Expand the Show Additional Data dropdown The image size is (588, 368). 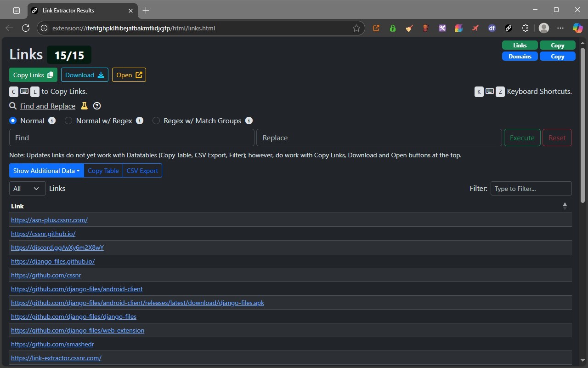tap(46, 171)
